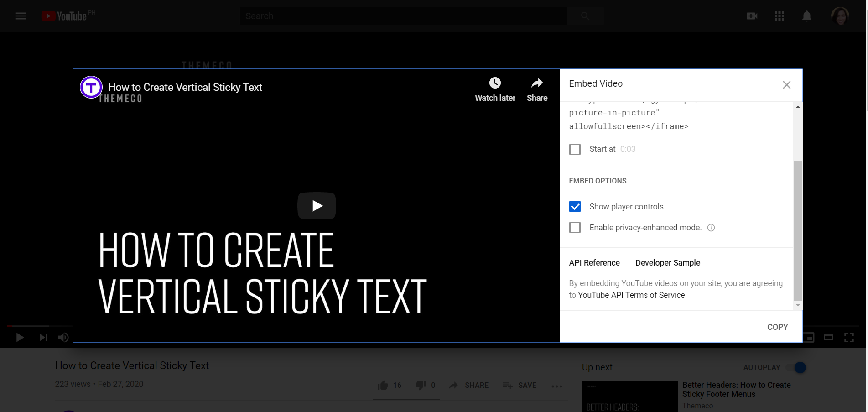Click the video title in embed preview
The image size is (868, 412).
coord(185,87)
